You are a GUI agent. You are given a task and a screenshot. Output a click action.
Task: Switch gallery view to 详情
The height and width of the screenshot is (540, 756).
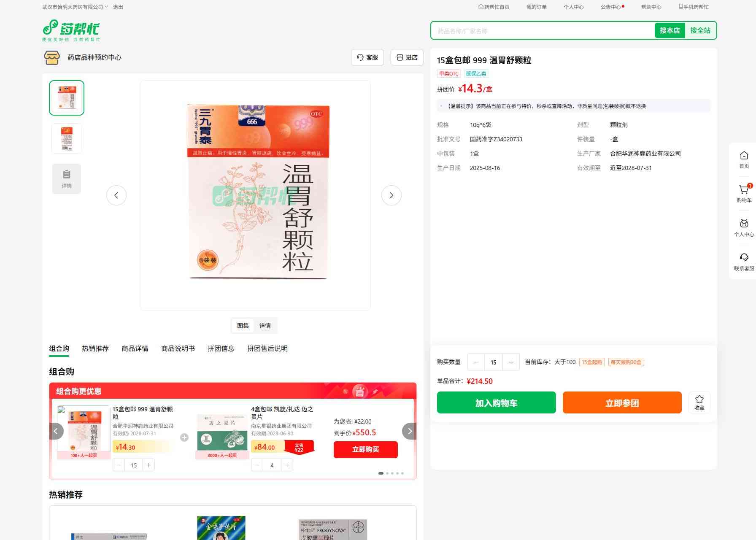(265, 326)
